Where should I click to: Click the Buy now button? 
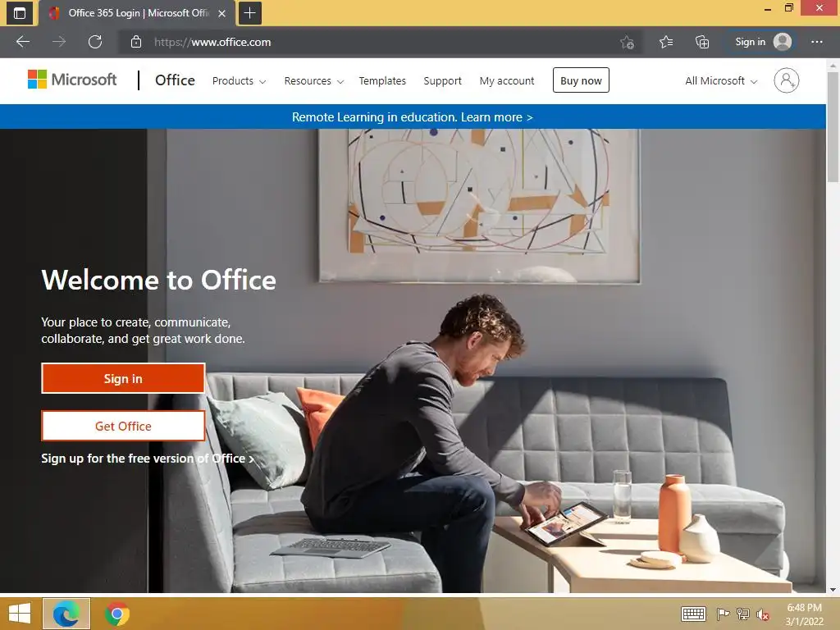pyautogui.click(x=581, y=80)
